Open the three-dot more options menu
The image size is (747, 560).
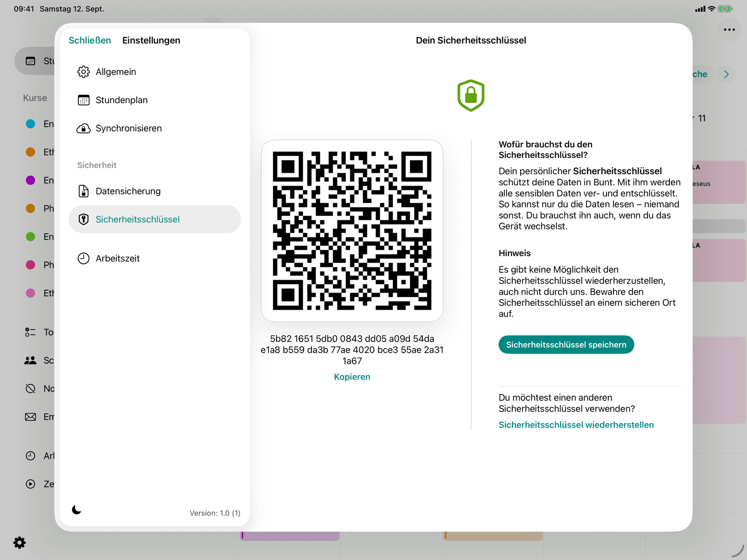click(729, 29)
